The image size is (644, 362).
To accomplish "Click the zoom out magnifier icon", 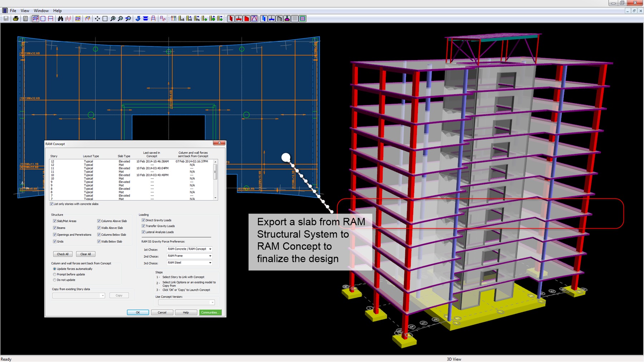I will 120,19.
